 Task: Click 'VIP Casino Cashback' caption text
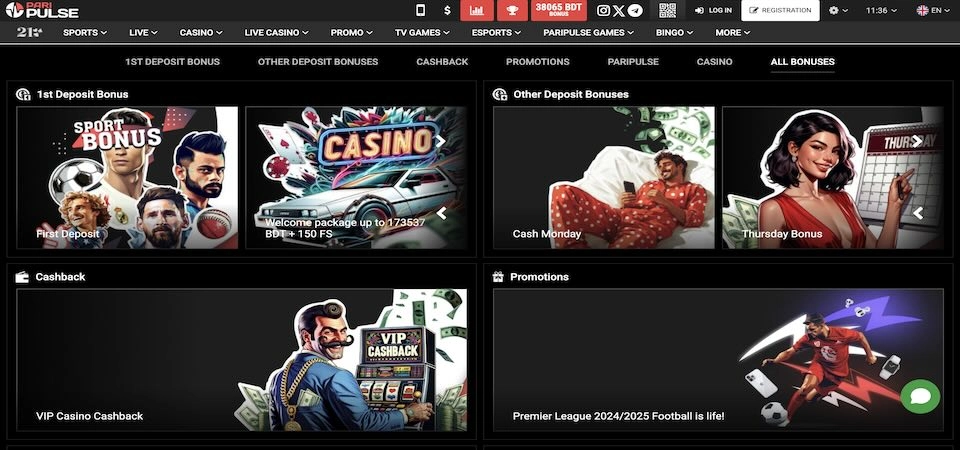click(89, 416)
